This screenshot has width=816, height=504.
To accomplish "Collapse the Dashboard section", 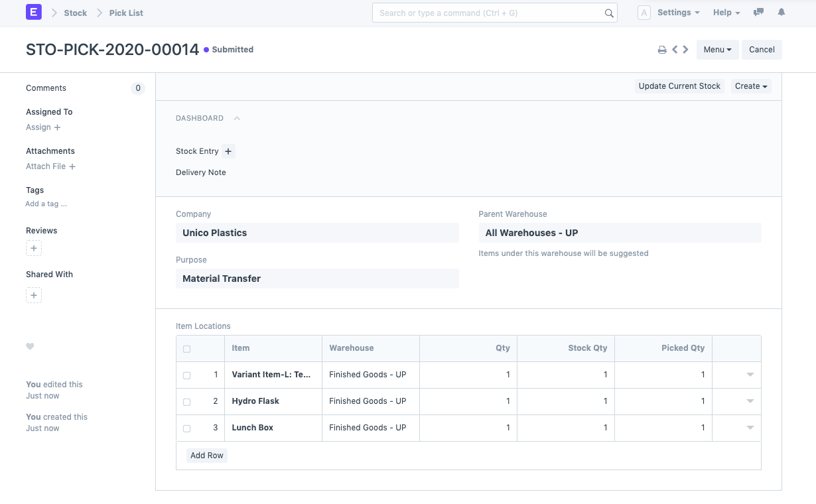I will pyautogui.click(x=237, y=118).
